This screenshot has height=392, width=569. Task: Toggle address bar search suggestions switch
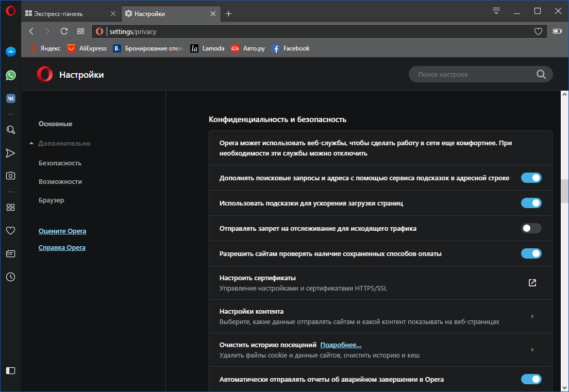[x=531, y=178]
